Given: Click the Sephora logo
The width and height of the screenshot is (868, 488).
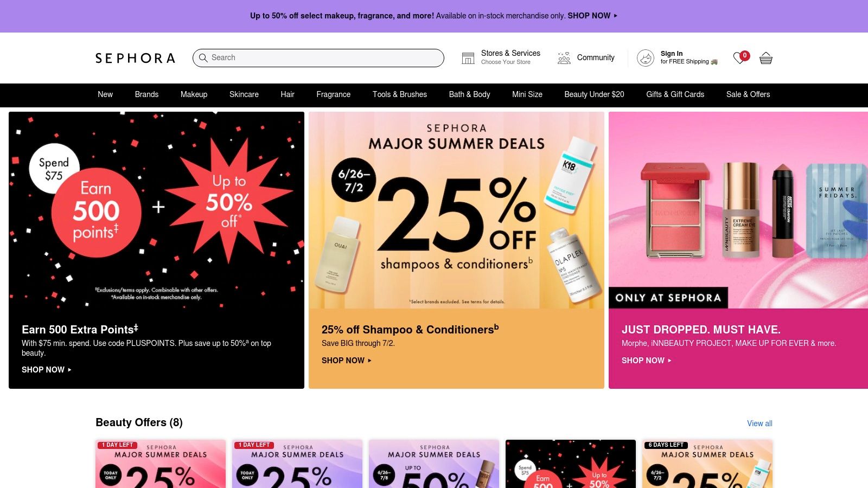Looking at the screenshot, I should coord(135,58).
